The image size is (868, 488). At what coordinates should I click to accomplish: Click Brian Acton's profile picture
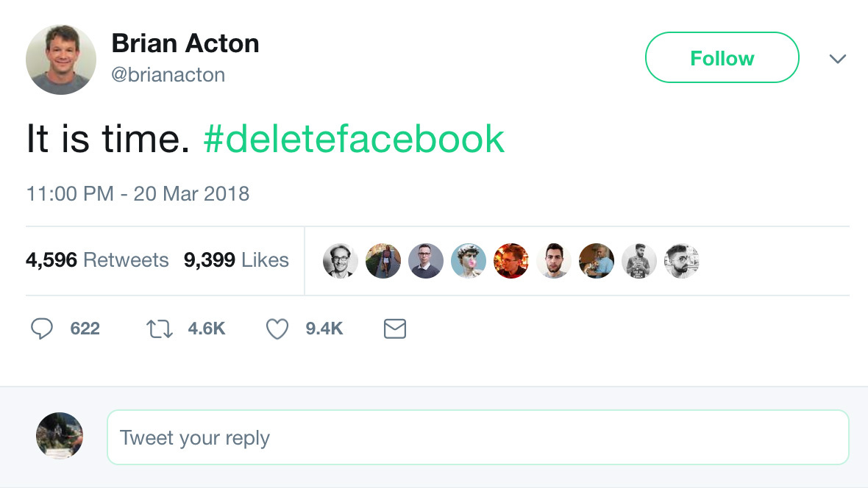click(61, 60)
